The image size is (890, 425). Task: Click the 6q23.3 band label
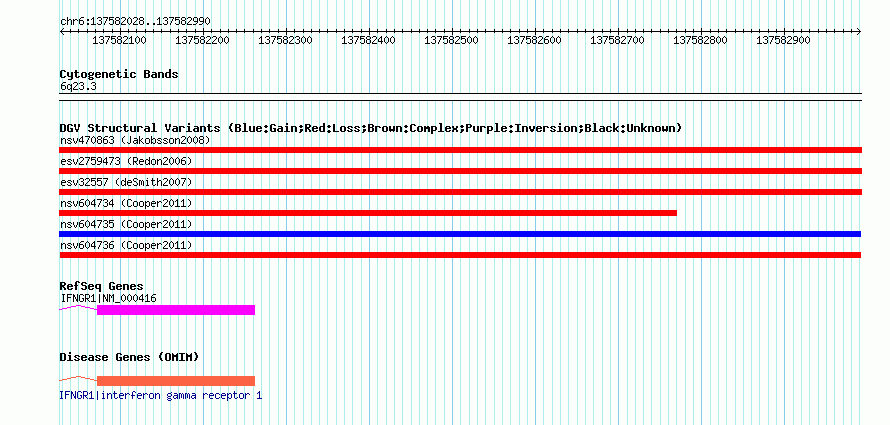78,86
